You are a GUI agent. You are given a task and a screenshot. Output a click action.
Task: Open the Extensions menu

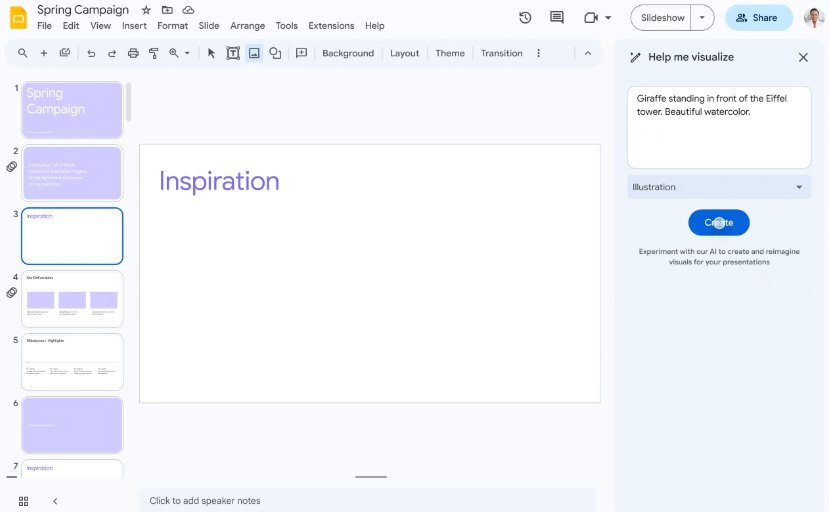[331, 26]
